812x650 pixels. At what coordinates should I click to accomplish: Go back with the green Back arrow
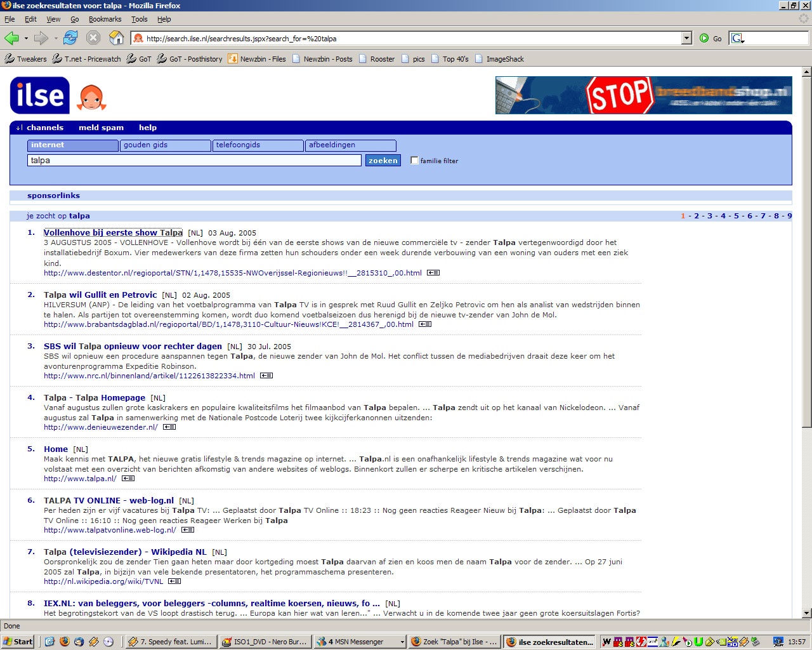pos(11,38)
